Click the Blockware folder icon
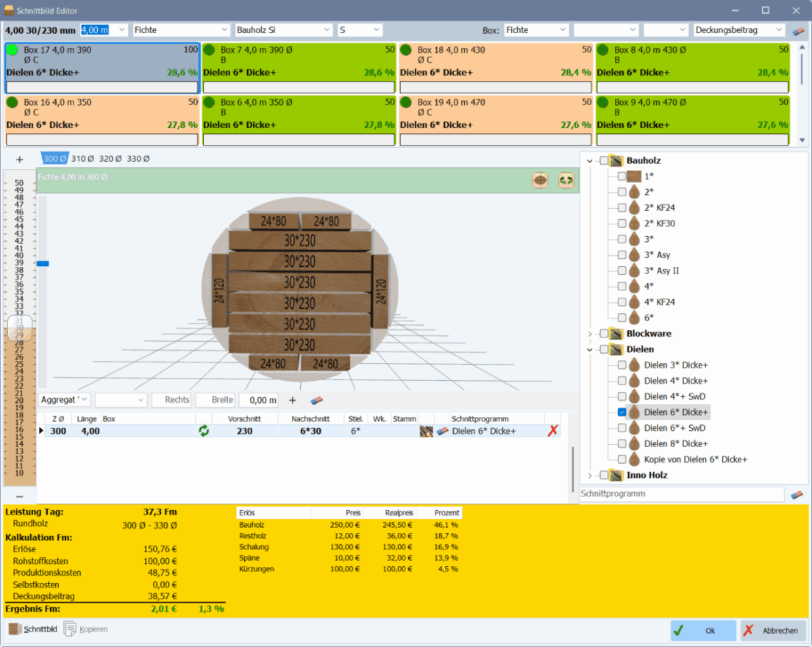This screenshot has height=647, width=812. [616, 333]
